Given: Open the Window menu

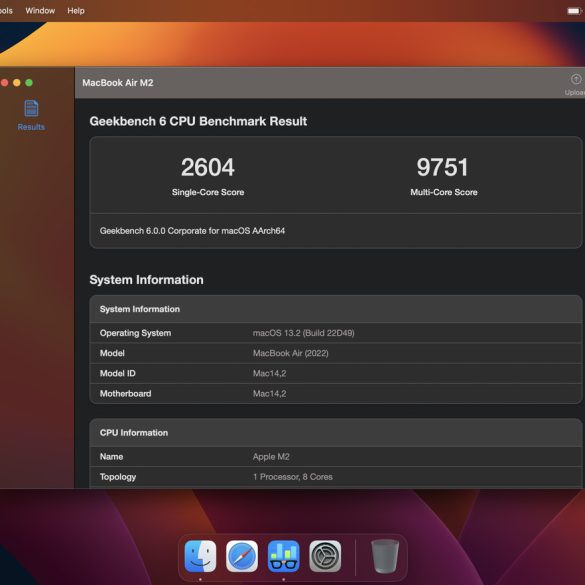Looking at the screenshot, I should (x=40, y=11).
